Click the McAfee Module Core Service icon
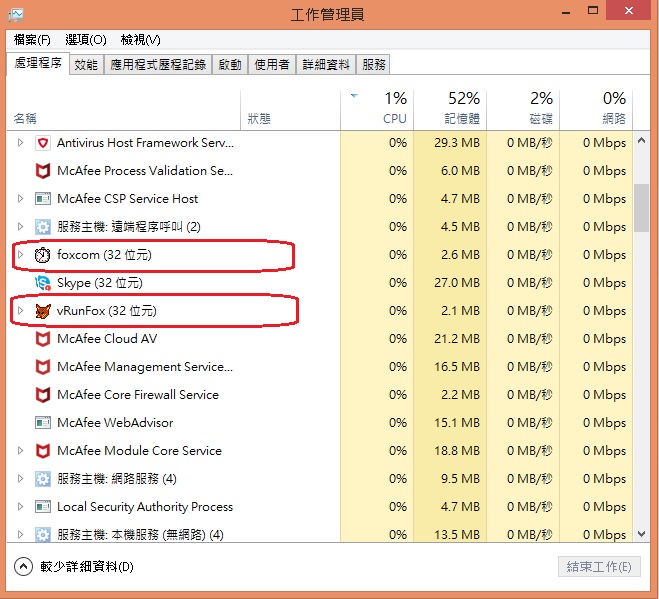659x599 pixels. (42, 451)
